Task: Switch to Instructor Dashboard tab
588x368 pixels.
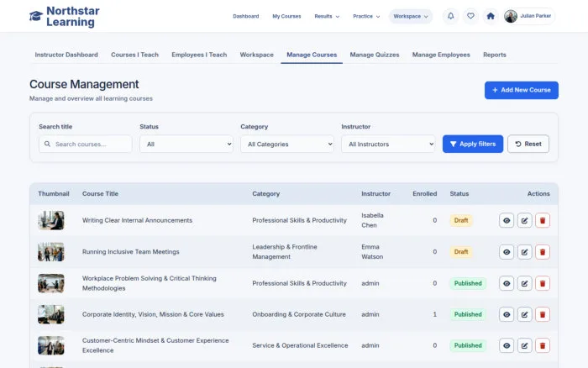Action: (66, 55)
